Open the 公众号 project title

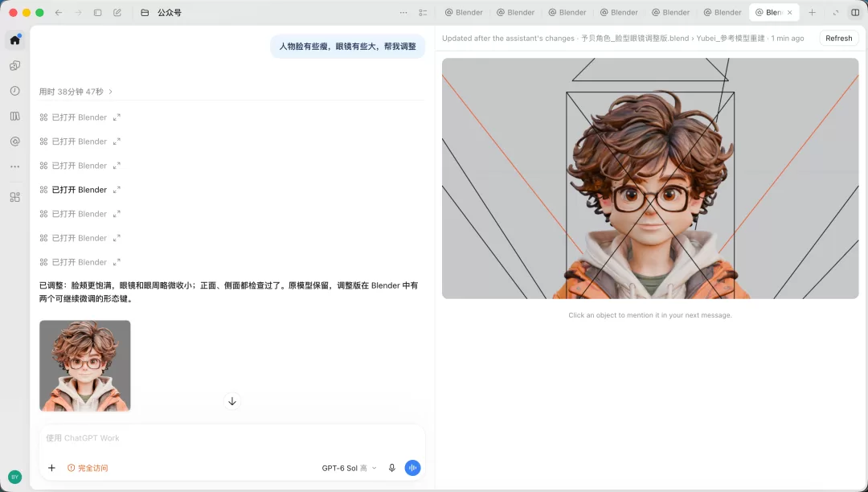pos(170,12)
